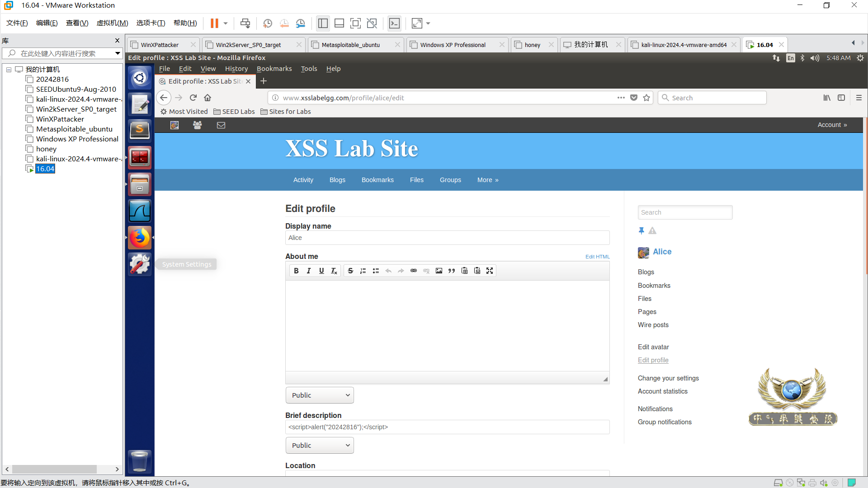Click the Bold button in About me editor
The width and height of the screenshot is (868, 488).
296,271
